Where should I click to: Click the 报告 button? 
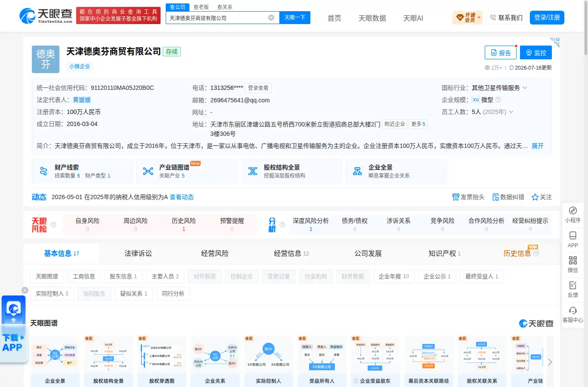pos(501,52)
